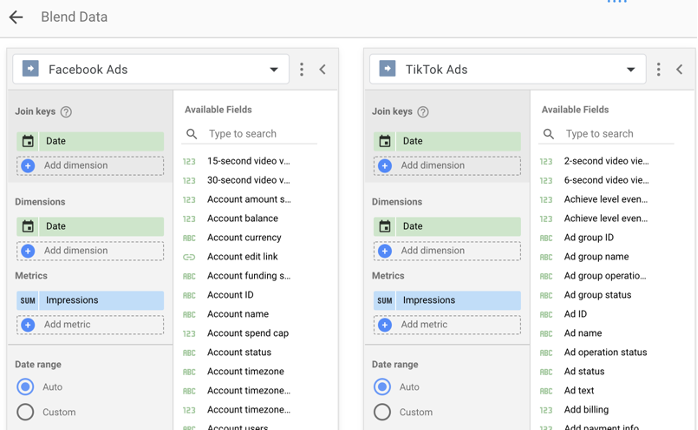Open three-dot menu for TikTok Ads table

[658, 69]
